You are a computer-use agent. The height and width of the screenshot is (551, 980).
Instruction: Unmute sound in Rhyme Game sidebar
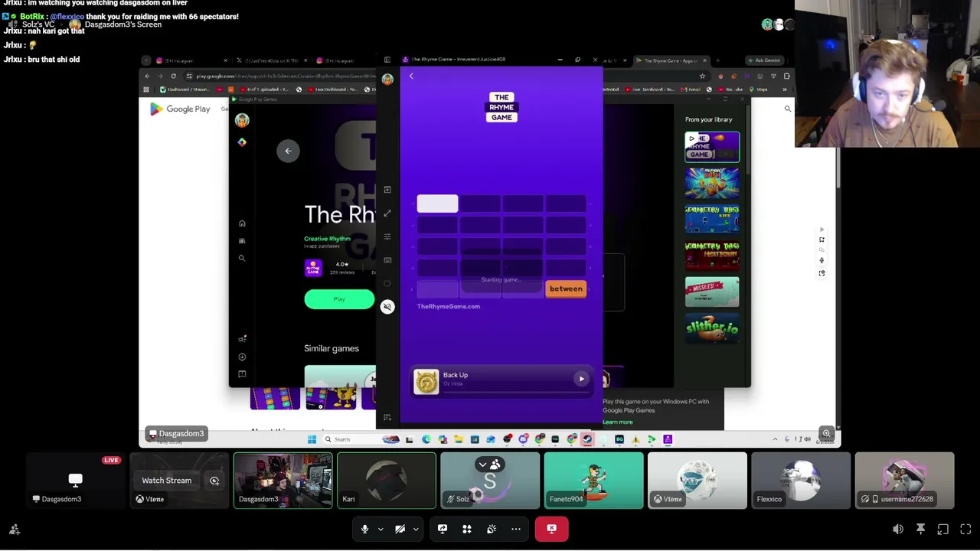[x=387, y=307]
